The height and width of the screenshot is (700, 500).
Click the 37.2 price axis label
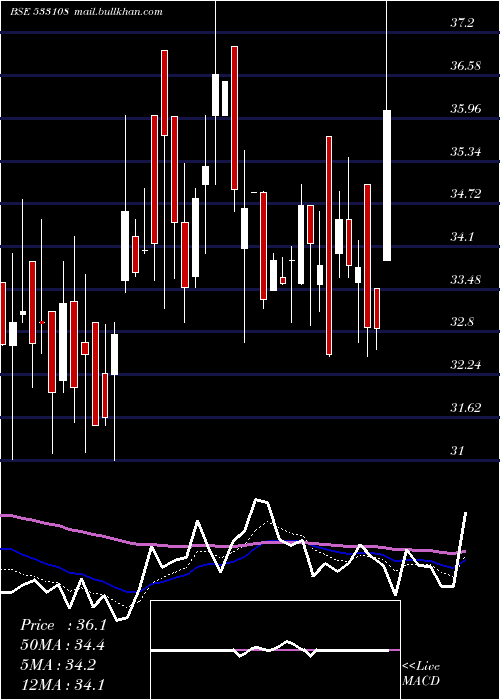pyautogui.click(x=462, y=23)
